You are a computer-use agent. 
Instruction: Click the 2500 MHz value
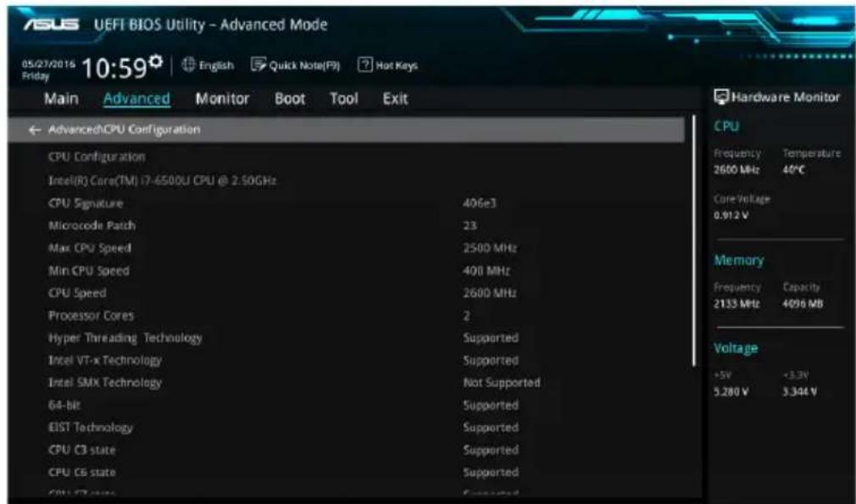click(490, 248)
